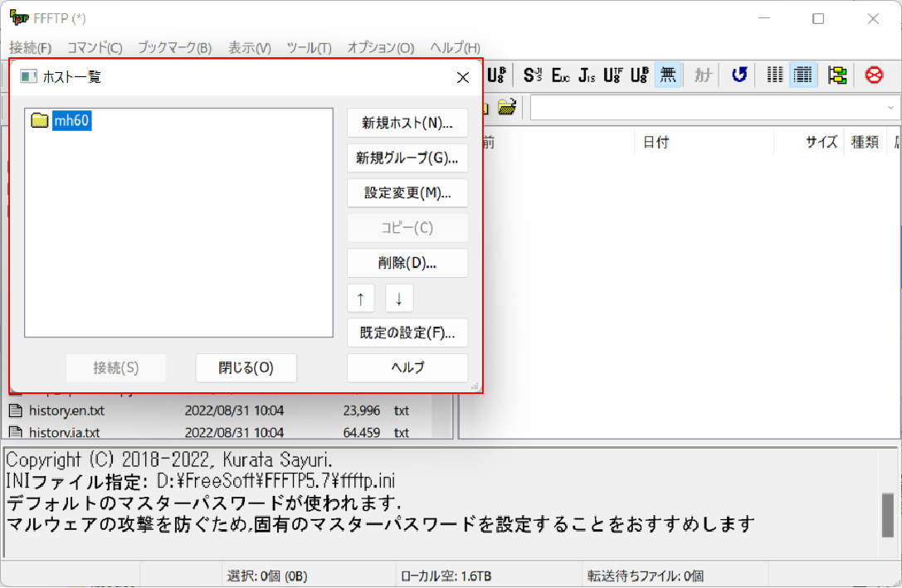Click the FFFTP app icon in title bar
This screenshot has height=588, width=902.
pos(19,17)
